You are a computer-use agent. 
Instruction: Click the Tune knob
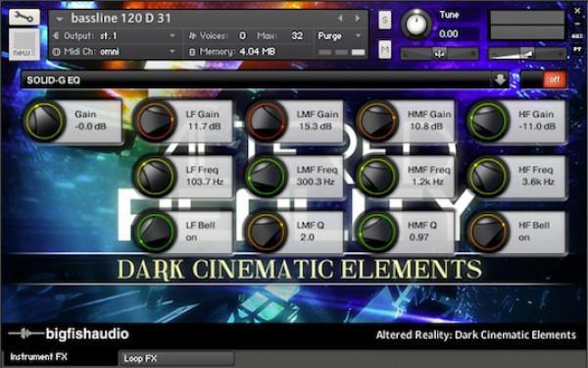tap(416, 24)
